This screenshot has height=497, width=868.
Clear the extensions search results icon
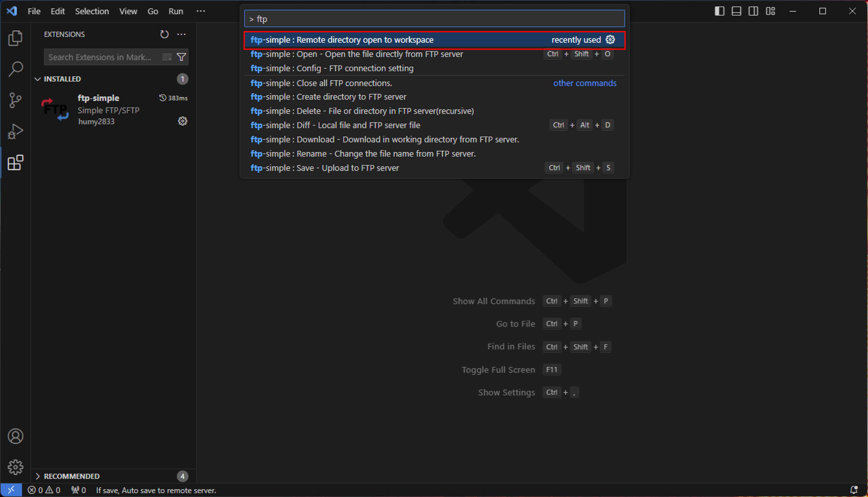167,57
